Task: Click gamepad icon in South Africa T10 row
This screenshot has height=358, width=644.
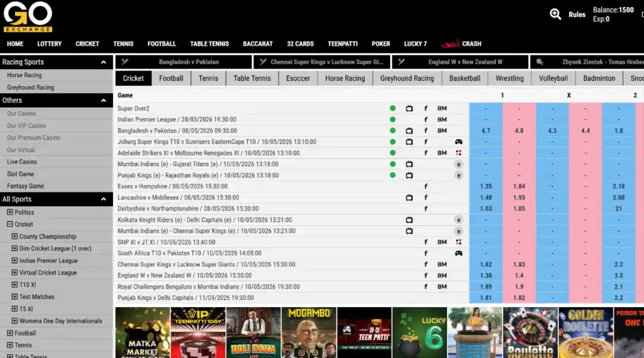Action: [x=458, y=253]
